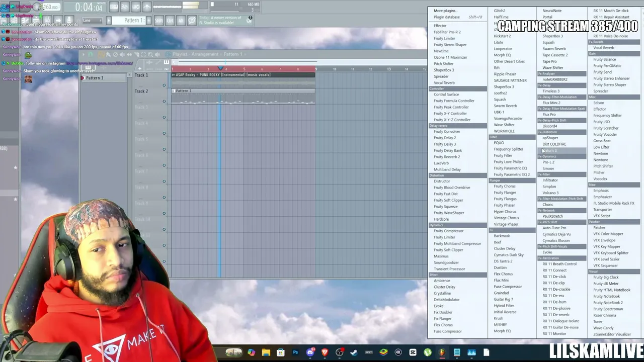Toggle the Ctrl key button
This screenshot has height=362, width=644.
pos(170,20)
